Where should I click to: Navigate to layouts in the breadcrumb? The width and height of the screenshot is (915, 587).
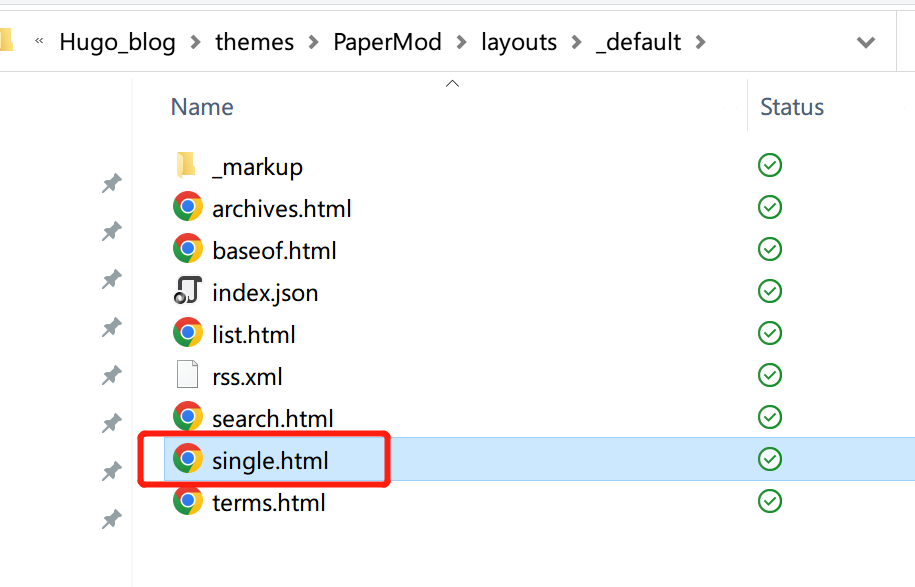(x=519, y=43)
